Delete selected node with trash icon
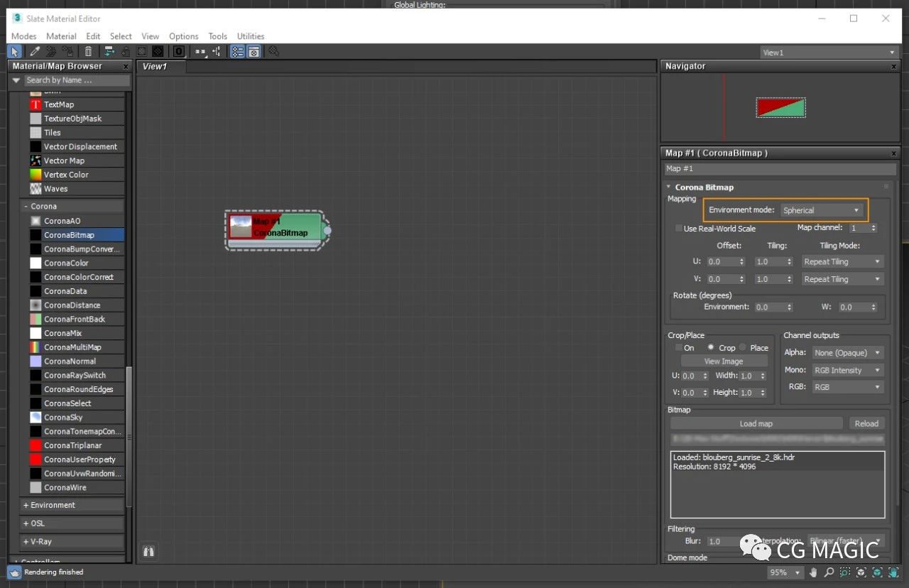This screenshot has height=588, width=909. (x=88, y=52)
